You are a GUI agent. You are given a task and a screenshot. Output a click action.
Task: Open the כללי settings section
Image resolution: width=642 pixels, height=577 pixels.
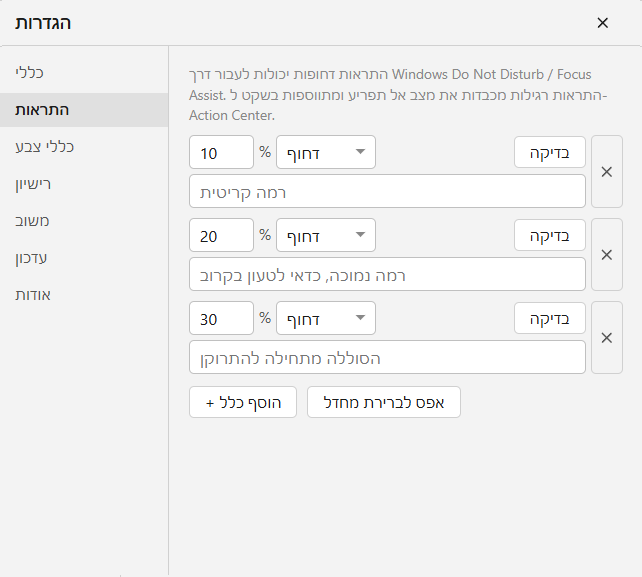pos(84,72)
